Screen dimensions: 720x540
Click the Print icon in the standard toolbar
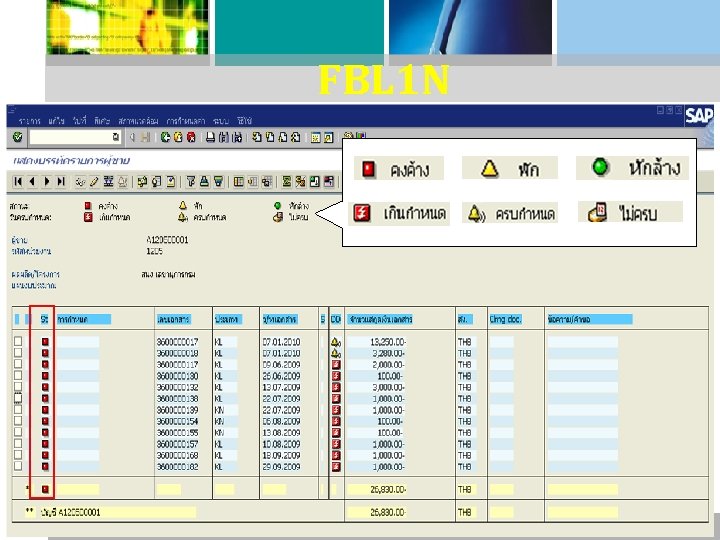210,137
